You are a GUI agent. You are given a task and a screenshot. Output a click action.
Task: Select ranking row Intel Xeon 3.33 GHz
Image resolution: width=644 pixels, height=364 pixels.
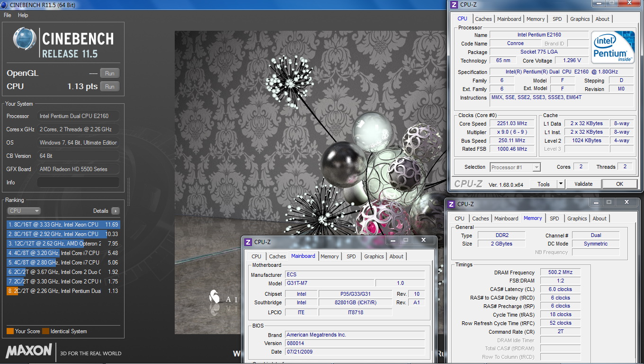[x=63, y=225]
